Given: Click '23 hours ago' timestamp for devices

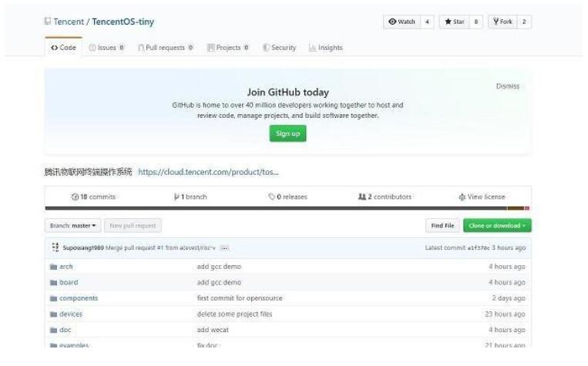Looking at the screenshot, I should click(505, 314).
